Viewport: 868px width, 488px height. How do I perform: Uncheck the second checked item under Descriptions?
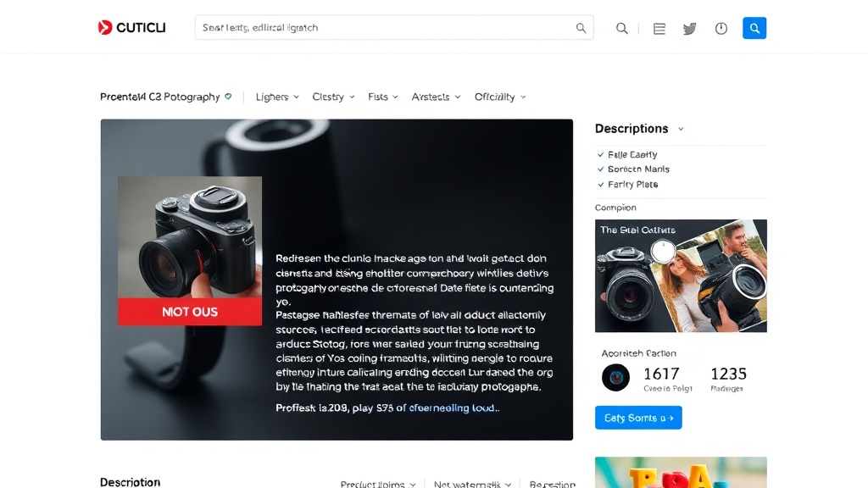(601, 169)
